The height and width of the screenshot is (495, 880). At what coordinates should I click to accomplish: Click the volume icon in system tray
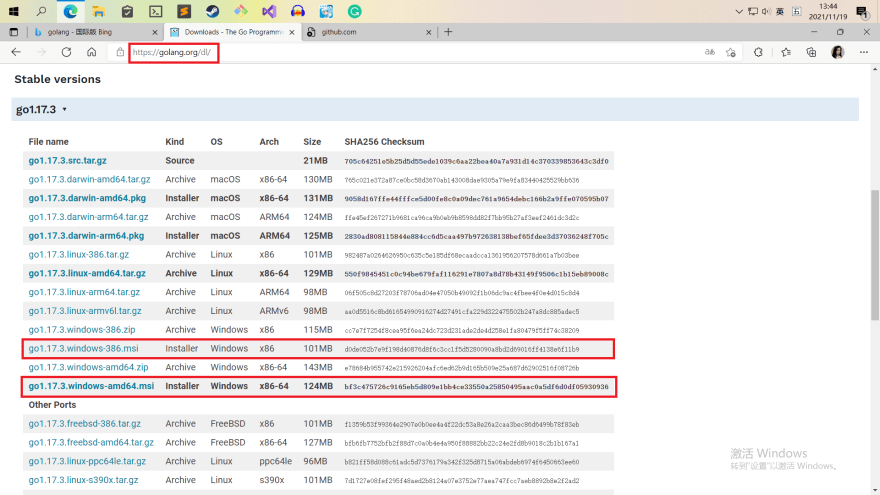[x=766, y=11]
